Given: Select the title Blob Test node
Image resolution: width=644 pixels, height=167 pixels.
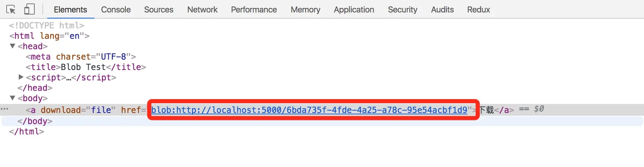Looking at the screenshot, I should [x=86, y=67].
